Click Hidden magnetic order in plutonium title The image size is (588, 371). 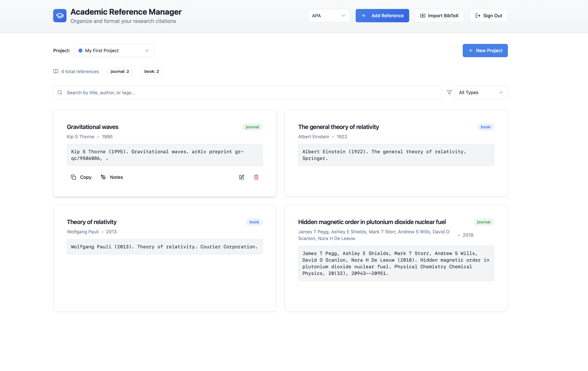(372, 222)
